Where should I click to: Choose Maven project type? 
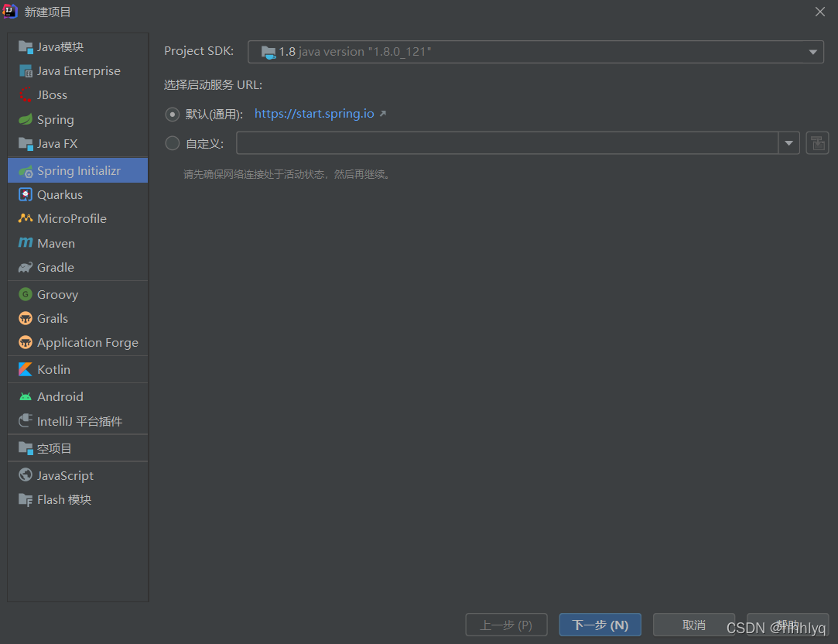pyautogui.click(x=78, y=243)
